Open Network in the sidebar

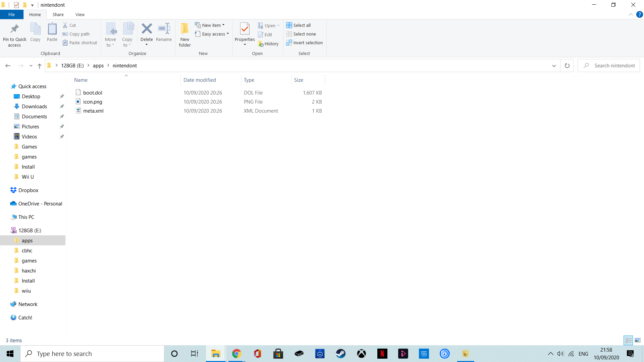(28, 304)
